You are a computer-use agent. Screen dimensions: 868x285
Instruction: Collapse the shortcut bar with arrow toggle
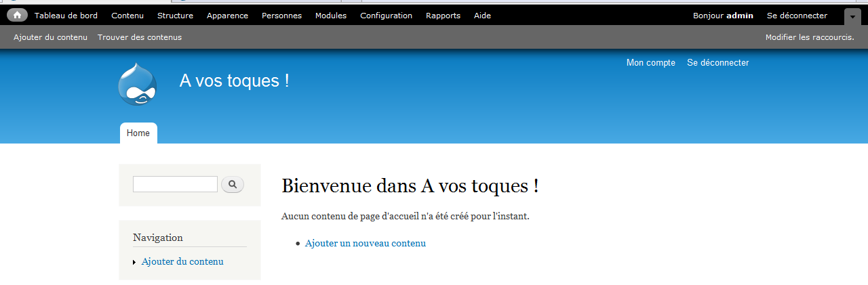[x=852, y=17]
